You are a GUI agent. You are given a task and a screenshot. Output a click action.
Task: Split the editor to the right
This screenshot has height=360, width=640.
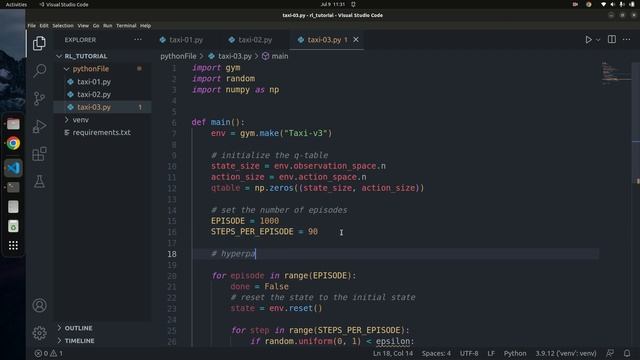click(x=612, y=40)
